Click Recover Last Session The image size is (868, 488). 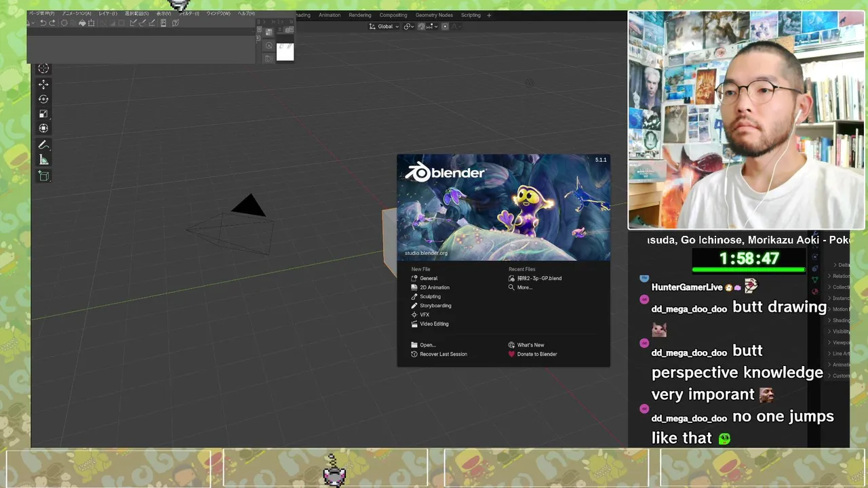click(x=443, y=354)
